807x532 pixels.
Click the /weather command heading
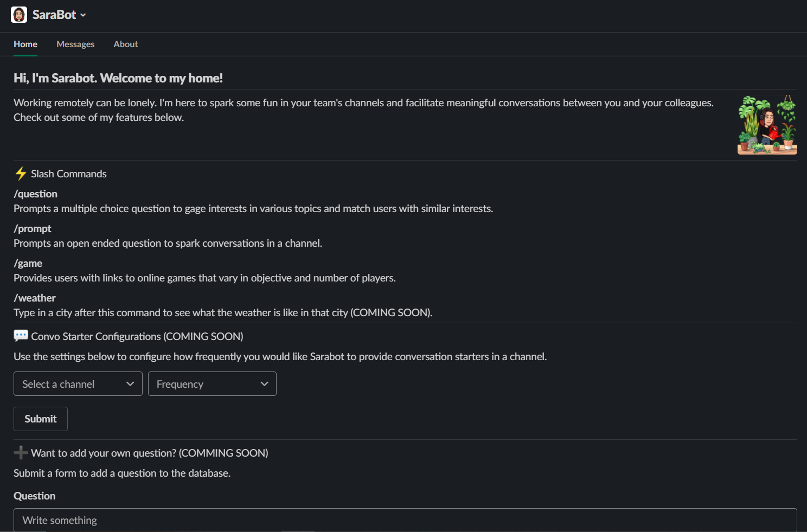(x=35, y=298)
